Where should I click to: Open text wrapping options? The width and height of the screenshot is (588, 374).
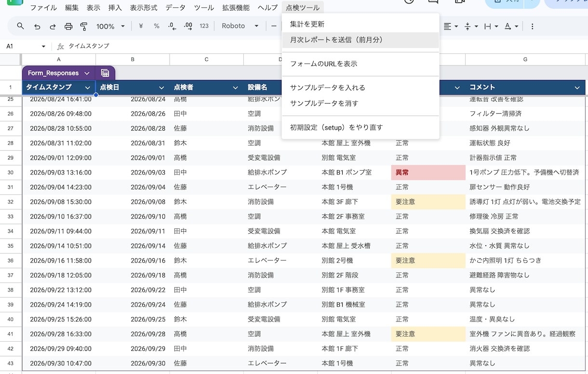click(x=491, y=26)
